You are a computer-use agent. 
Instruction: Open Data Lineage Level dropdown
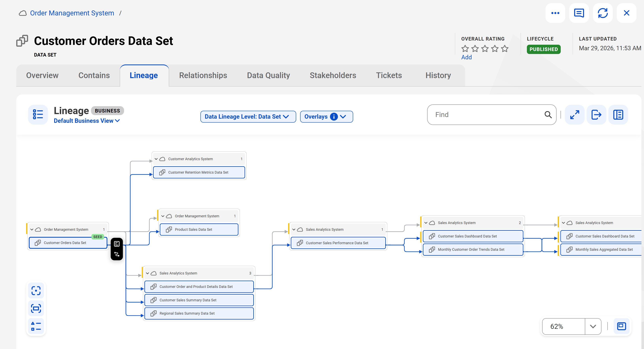248,117
